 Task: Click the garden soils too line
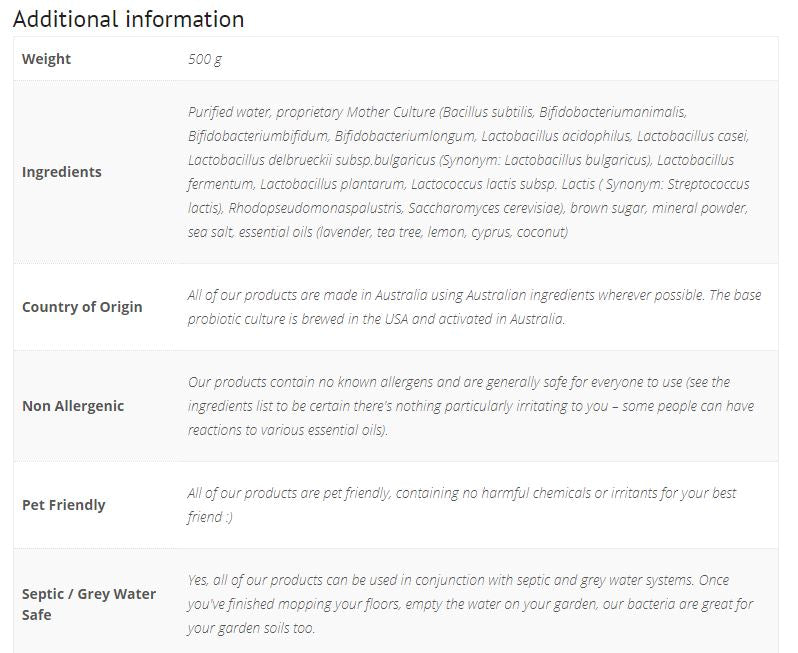251,628
